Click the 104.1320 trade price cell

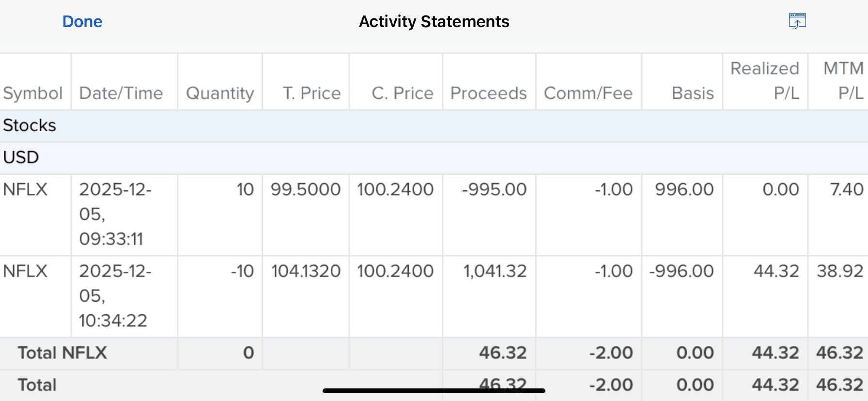pos(306,271)
